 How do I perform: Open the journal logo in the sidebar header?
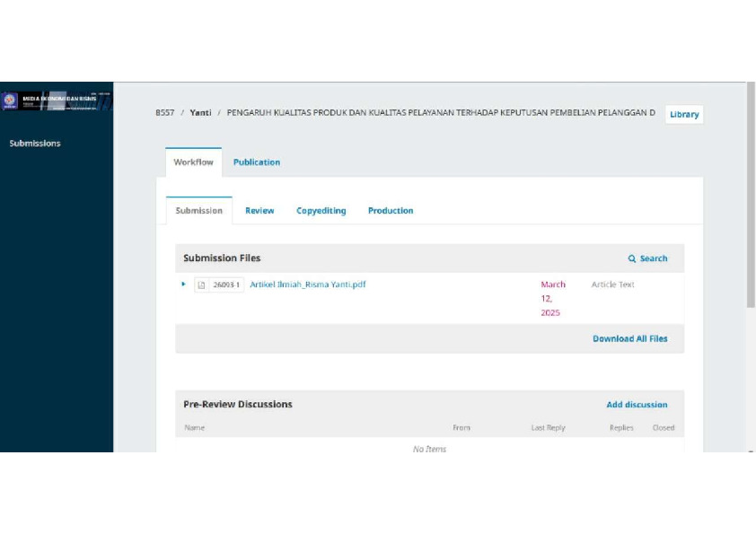[x=57, y=101]
